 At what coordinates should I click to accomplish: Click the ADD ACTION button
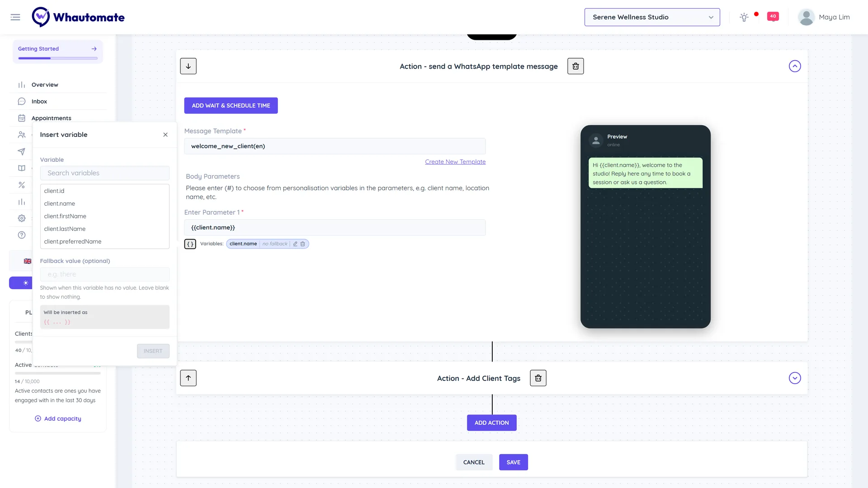point(492,423)
